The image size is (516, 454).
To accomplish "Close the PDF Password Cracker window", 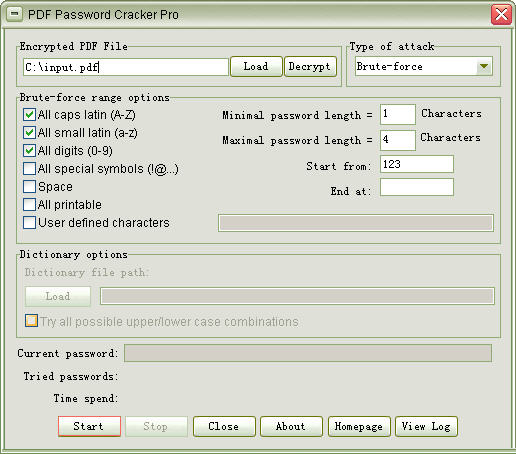I will 501,14.
